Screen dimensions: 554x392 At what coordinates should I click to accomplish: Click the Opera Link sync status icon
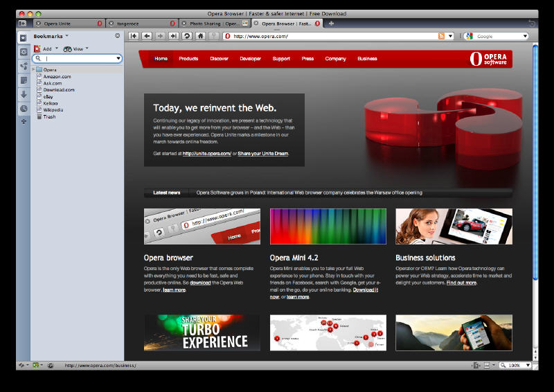click(x=21, y=365)
